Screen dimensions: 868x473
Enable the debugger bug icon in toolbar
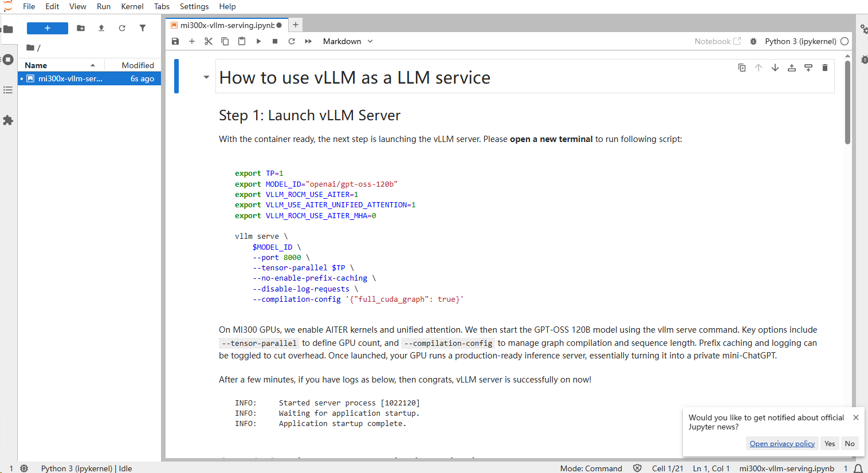click(753, 41)
